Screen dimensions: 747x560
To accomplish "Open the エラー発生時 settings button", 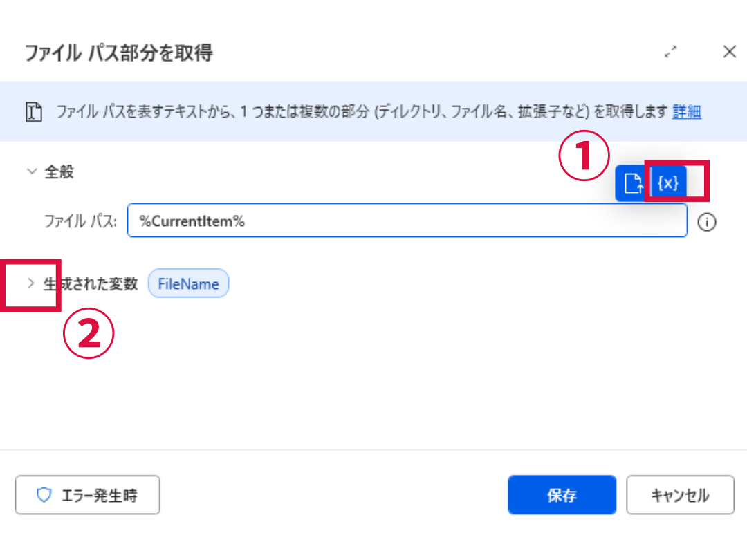I will (x=87, y=495).
